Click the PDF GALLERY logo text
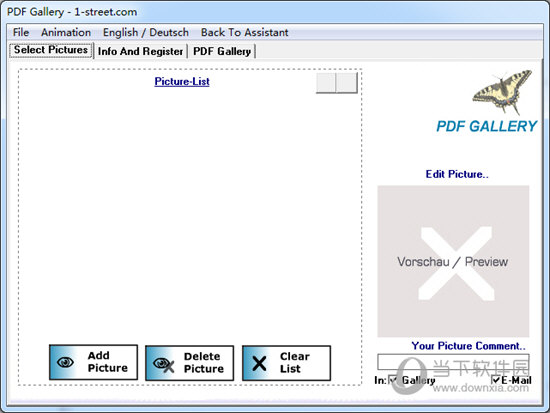The height and width of the screenshot is (413, 550). tap(486, 126)
